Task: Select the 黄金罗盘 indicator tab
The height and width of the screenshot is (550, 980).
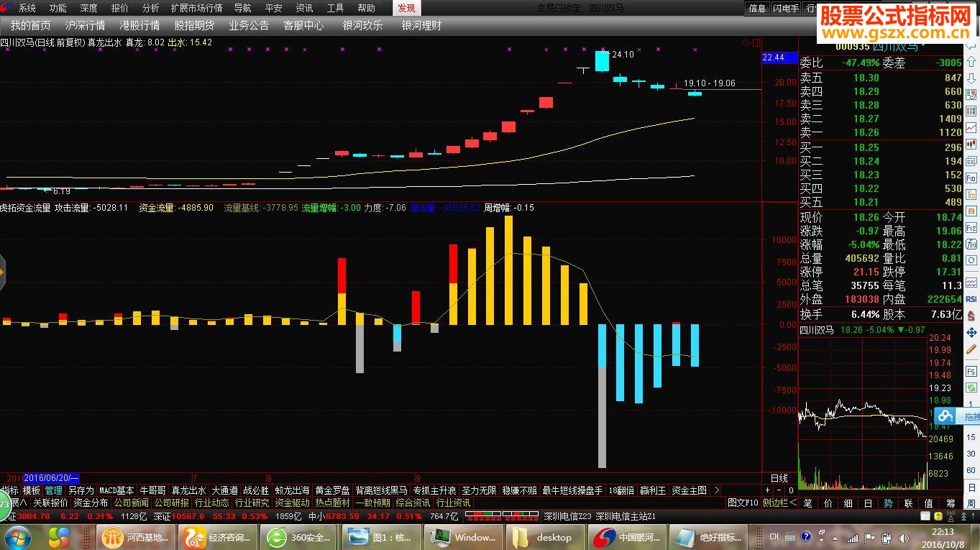Action: click(333, 490)
